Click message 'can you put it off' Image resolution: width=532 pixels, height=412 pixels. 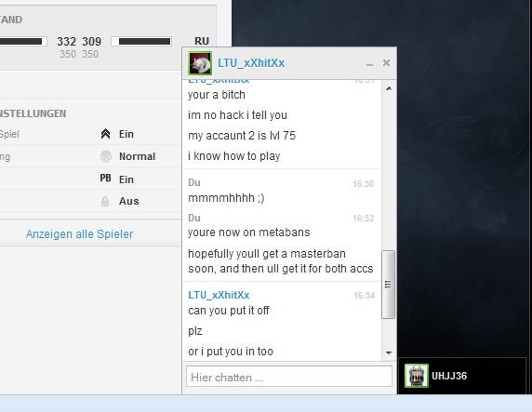click(229, 311)
